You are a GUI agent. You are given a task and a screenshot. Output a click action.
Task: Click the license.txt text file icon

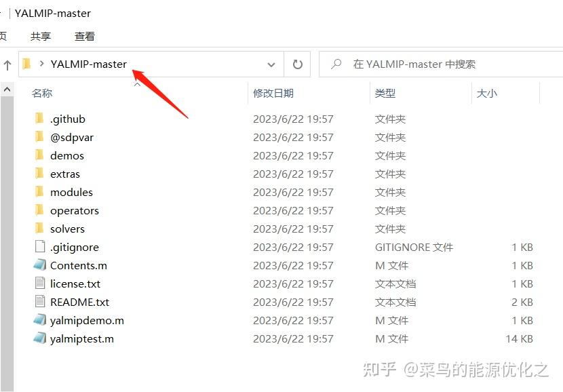tap(40, 283)
